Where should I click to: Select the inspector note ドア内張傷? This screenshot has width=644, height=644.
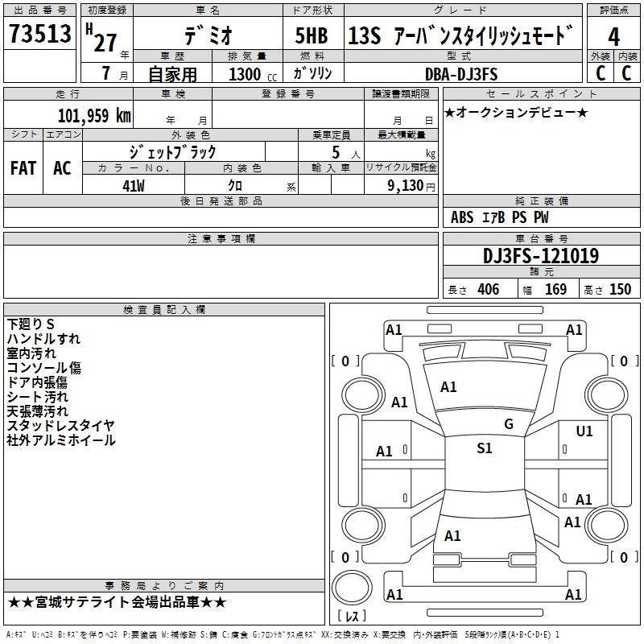click(37, 382)
